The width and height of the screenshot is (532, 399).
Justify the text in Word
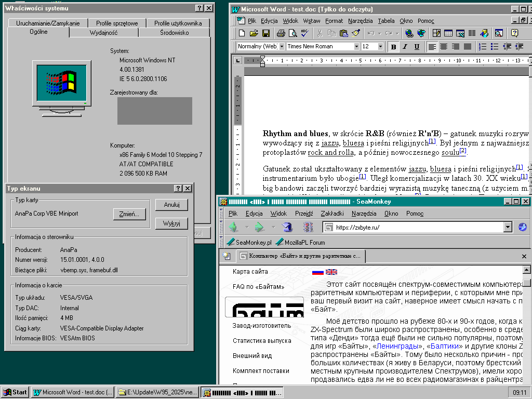(x=468, y=46)
